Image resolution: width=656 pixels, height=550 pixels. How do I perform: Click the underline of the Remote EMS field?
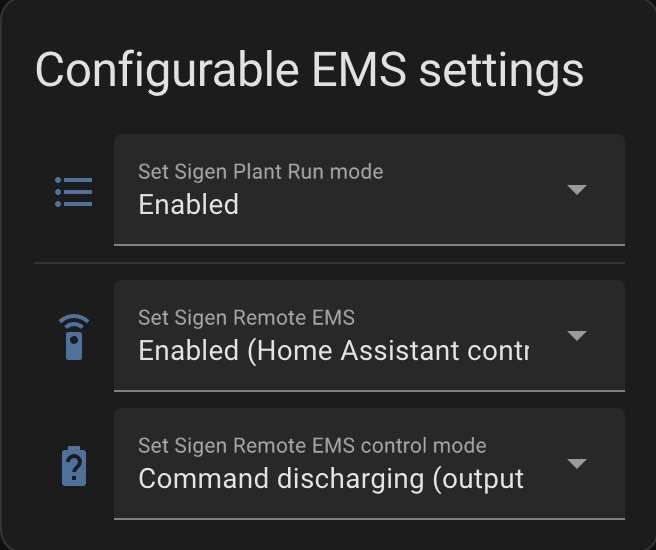click(x=369, y=391)
